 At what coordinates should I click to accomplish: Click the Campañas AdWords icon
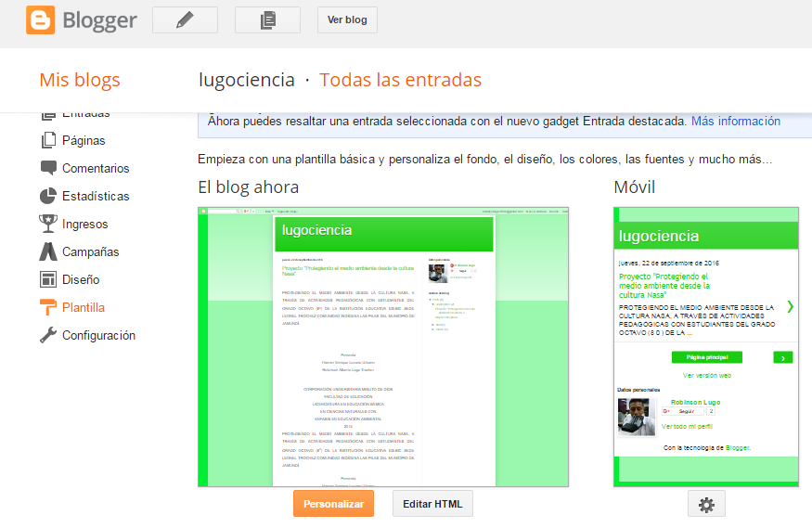(48, 251)
